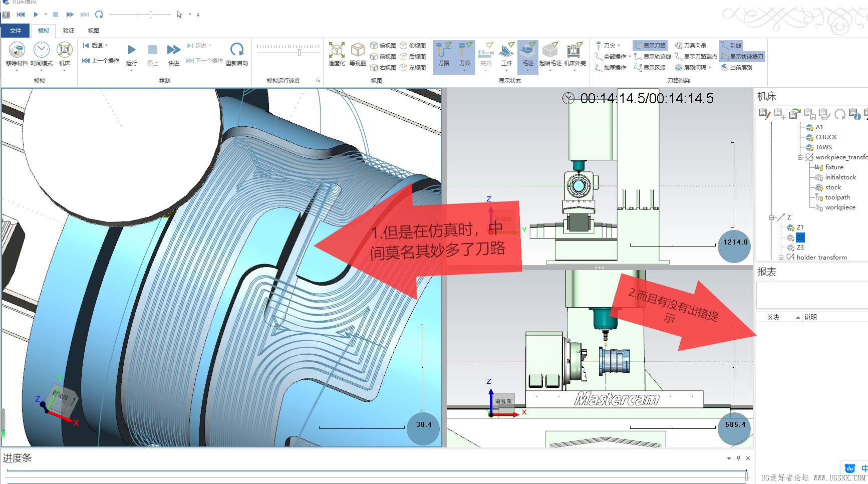Select initialstock tree item
The height and width of the screenshot is (484, 868).
click(x=840, y=177)
